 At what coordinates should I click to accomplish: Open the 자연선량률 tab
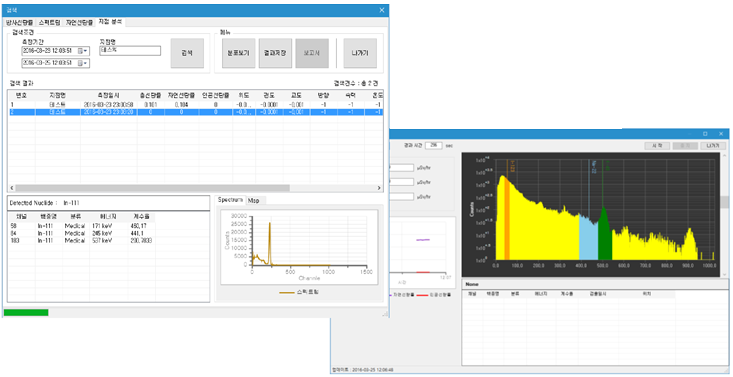[79, 22]
